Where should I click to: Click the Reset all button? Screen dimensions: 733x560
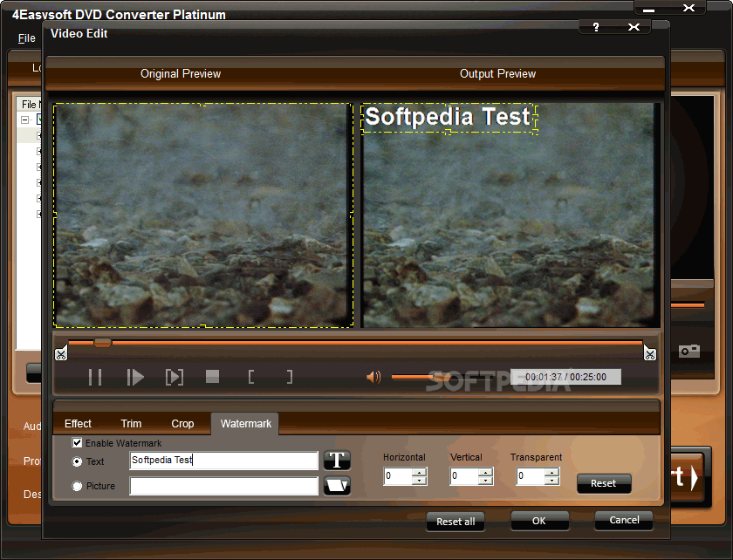456,522
